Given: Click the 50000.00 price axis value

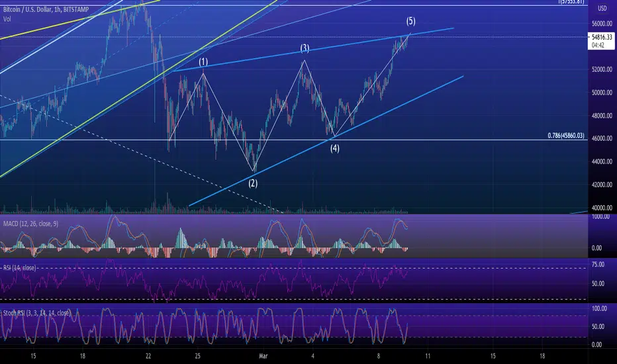Looking at the screenshot, I should [x=602, y=93].
